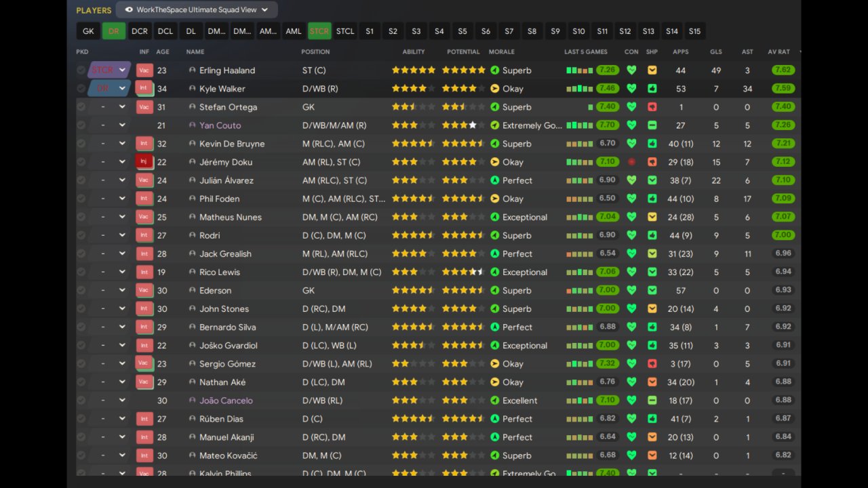Click the info icon beside Ederson's name
This screenshot has width=868, height=488.
click(192, 290)
